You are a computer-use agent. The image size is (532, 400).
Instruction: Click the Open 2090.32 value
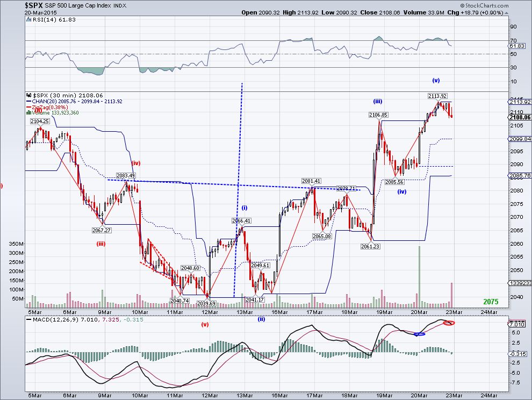[x=261, y=12]
